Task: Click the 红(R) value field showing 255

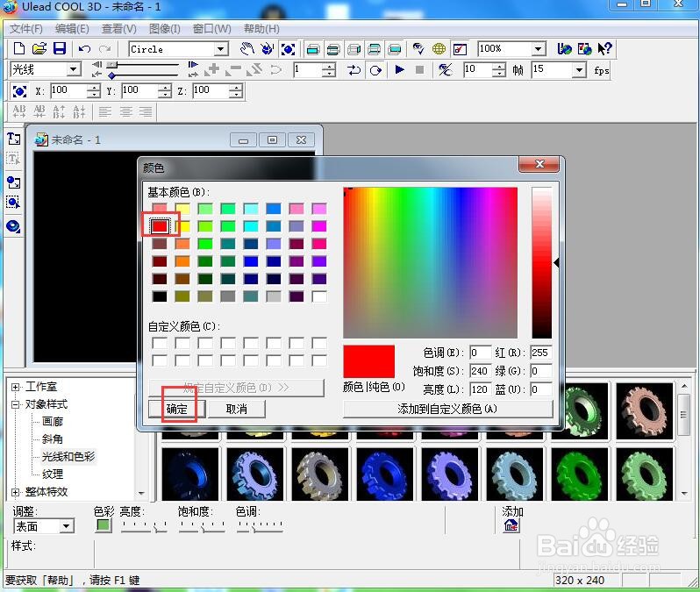Action: click(x=541, y=353)
